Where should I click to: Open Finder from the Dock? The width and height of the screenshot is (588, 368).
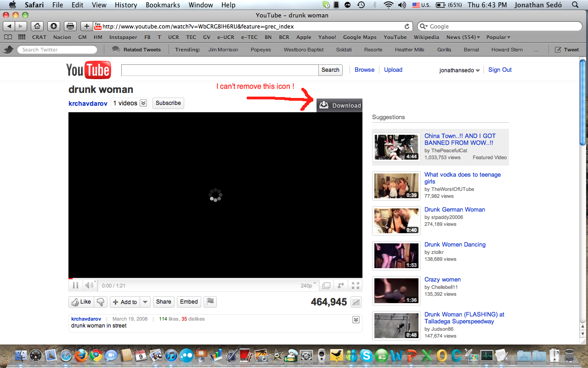21,356
